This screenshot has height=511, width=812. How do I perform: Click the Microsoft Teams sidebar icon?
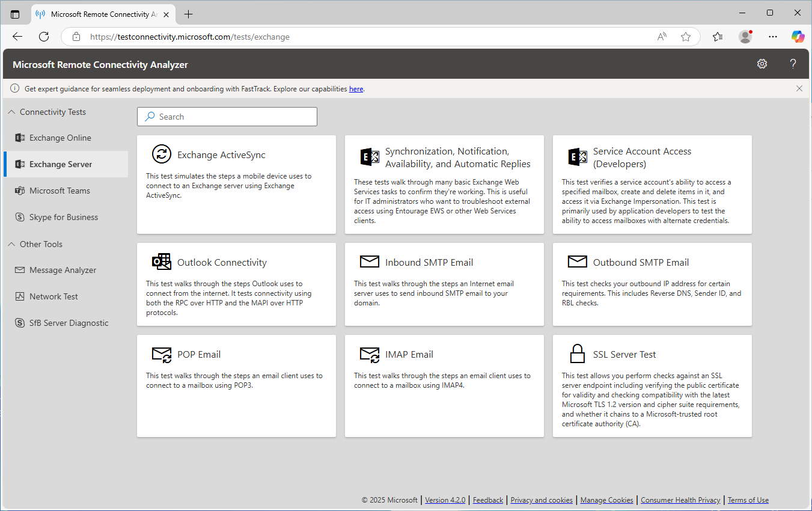tap(20, 191)
